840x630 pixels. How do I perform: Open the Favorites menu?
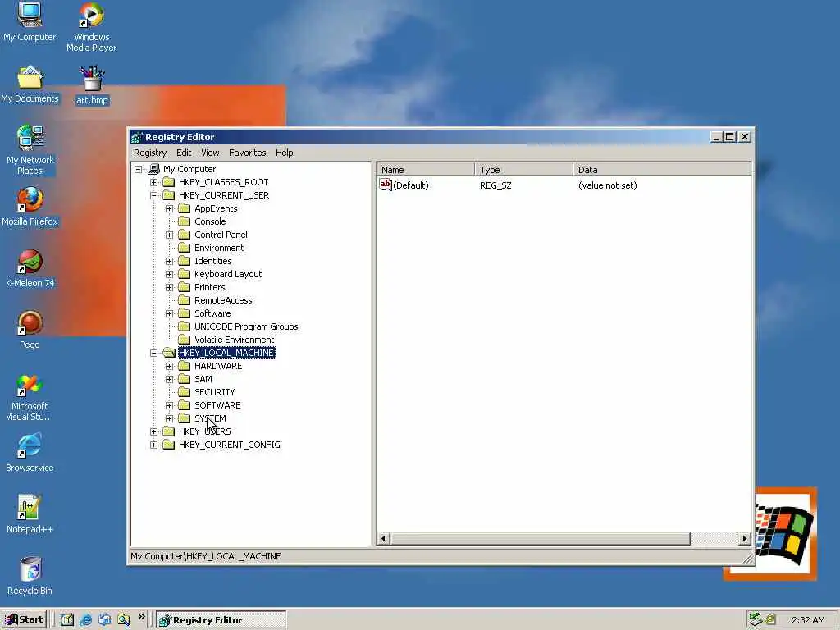point(248,153)
